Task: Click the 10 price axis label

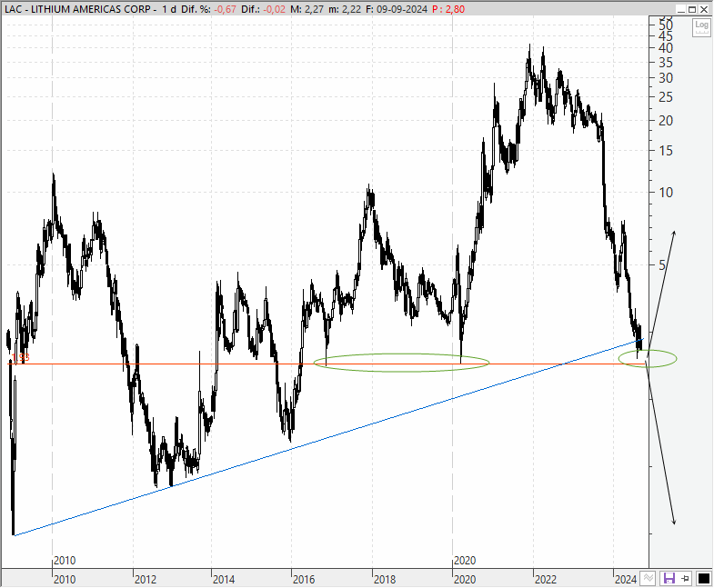Action: point(666,193)
